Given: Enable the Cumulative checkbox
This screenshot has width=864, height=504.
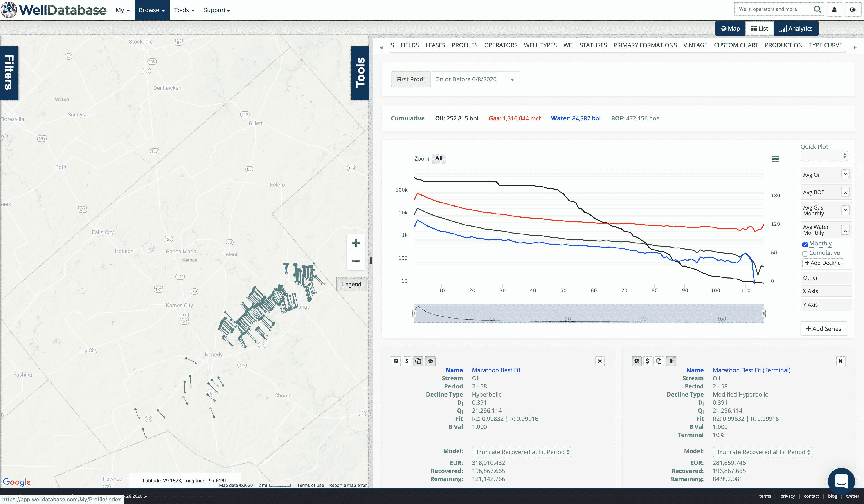Looking at the screenshot, I should point(805,254).
